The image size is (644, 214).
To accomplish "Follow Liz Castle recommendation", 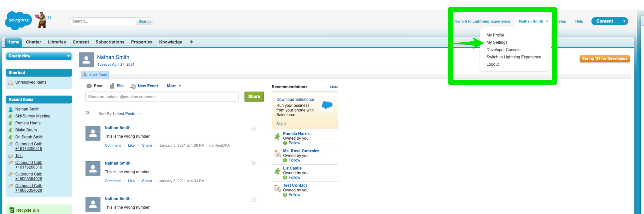I will pos(294,177).
